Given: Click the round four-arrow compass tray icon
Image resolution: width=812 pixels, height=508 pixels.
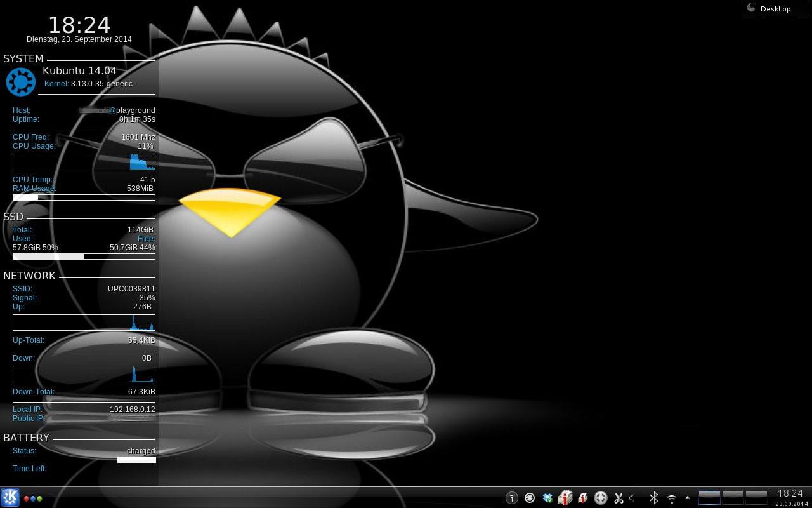Looking at the screenshot, I should (x=601, y=498).
